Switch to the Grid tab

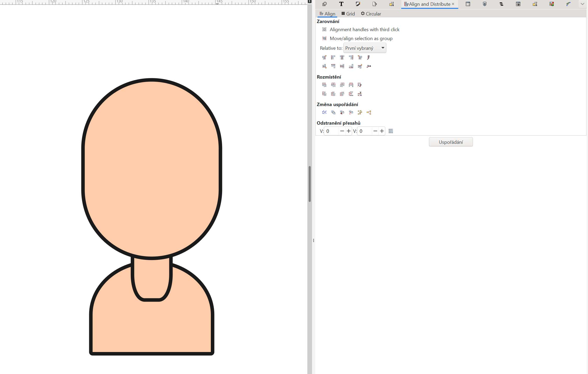point(348,14)
